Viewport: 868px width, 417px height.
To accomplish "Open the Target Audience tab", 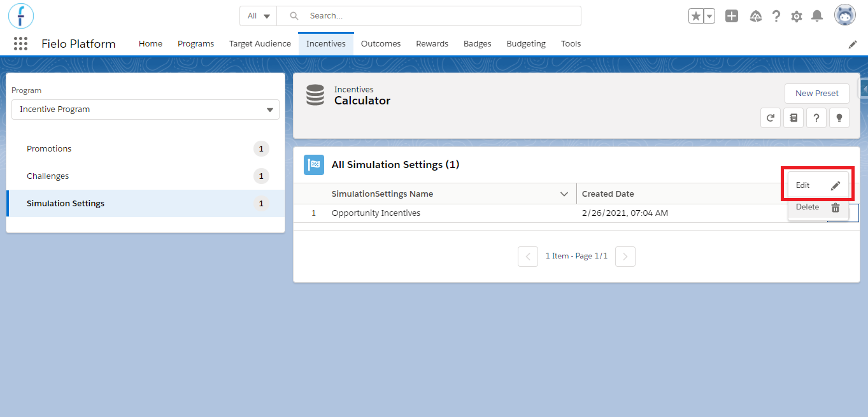I will tap(260, 44).
